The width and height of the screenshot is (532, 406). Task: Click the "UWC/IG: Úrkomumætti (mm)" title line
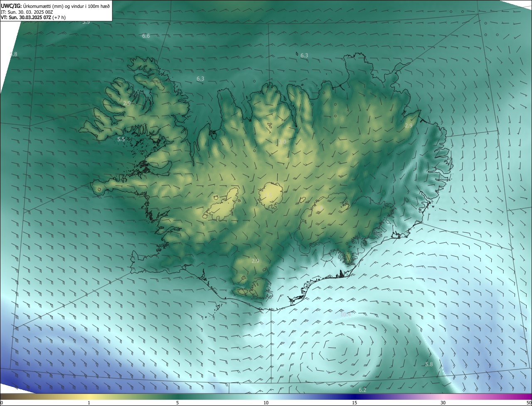[x=55, y=6]
